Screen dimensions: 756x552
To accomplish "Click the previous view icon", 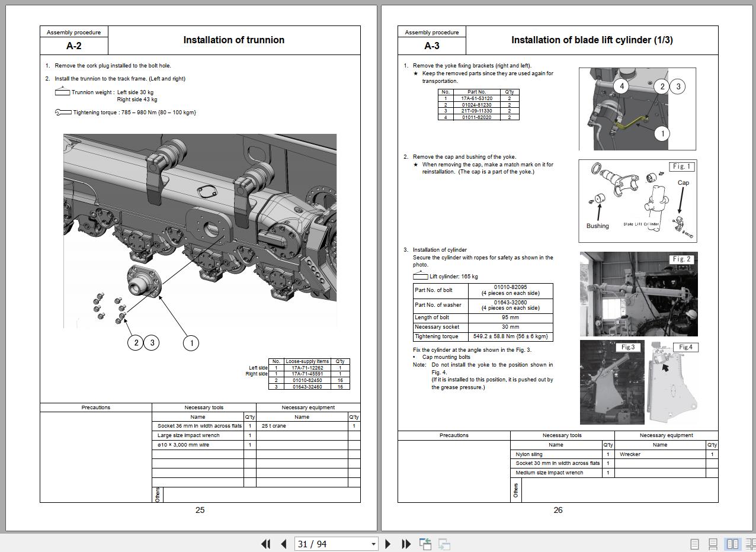I will pos(425,544).
